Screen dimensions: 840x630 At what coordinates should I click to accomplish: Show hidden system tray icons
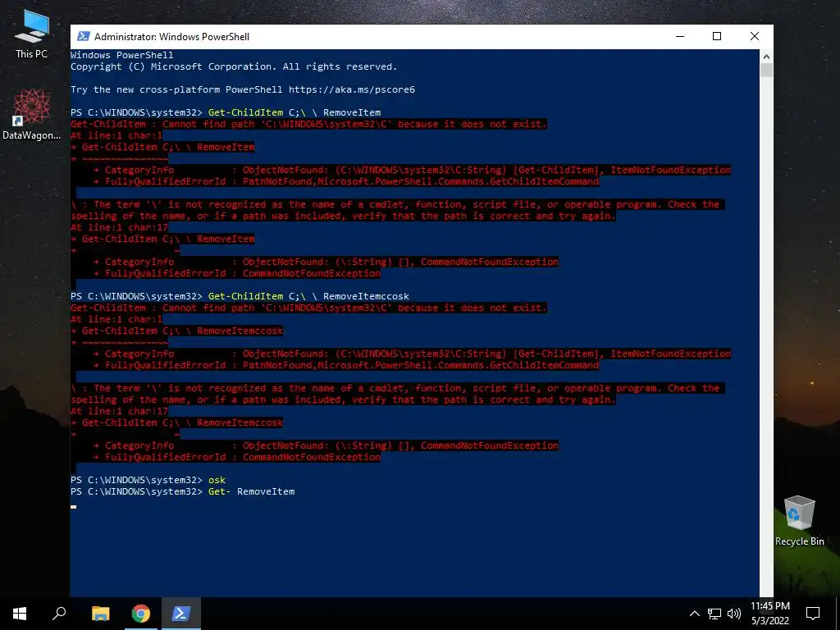click(694, 614)
